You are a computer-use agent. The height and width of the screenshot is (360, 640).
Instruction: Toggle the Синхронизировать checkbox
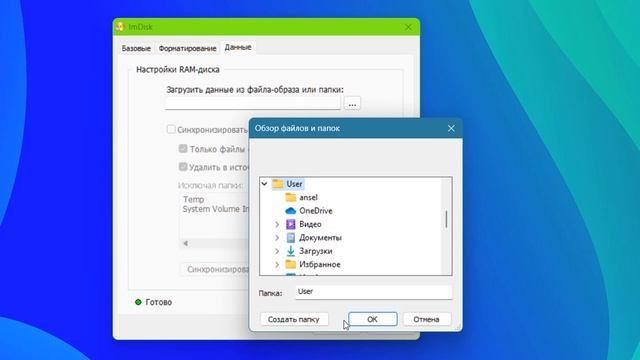click(171, 129)
